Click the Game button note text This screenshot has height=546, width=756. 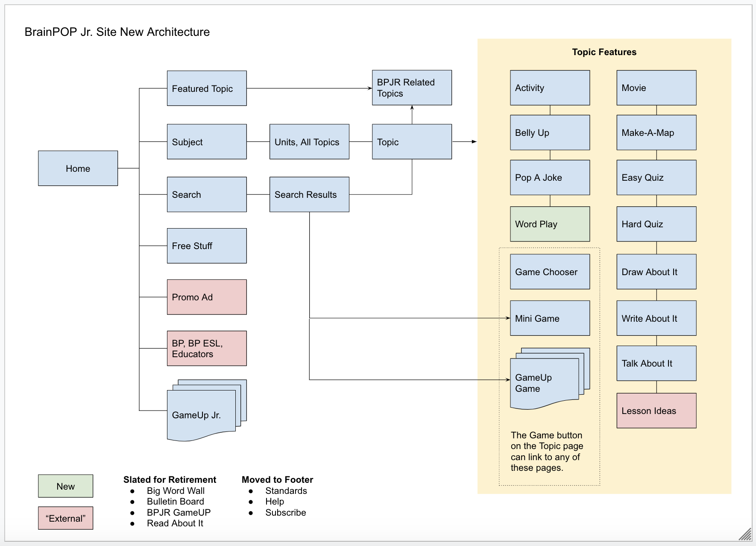pos(547,451)
